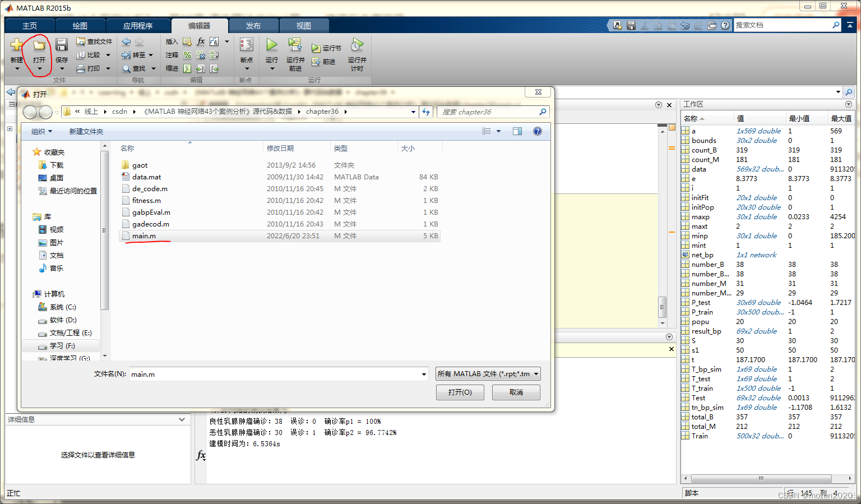Click the New (新建) script icon
This screenshot has width=861, height=504.
click(17, 45)
